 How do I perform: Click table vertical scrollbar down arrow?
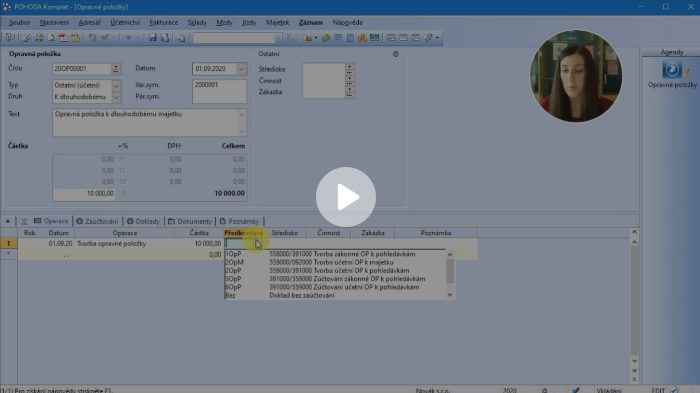pos(634,360)
